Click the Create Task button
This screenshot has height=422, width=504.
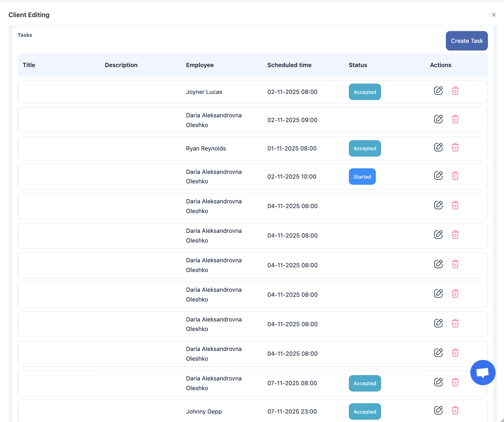pyautogui.click(x=466, y=41)
